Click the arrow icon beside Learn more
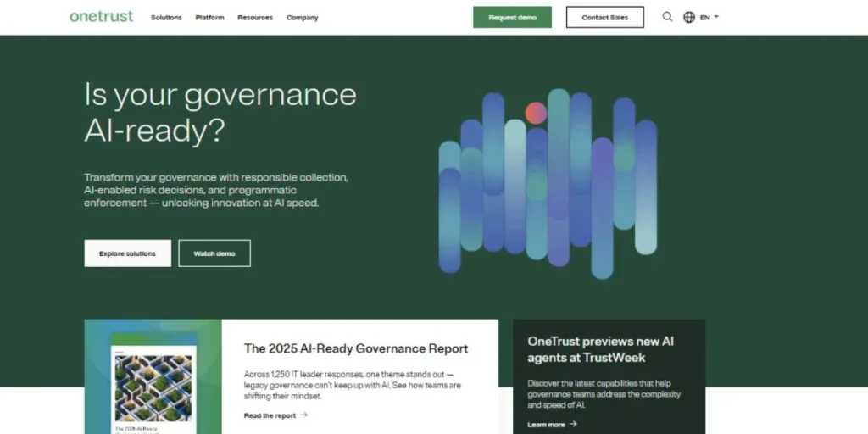The image size is (868, 434). [x=574, y=425]
